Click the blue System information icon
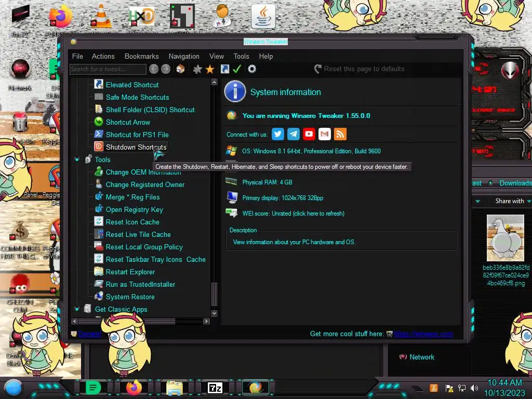Image resolution: width=532 pixels, height=399 pixels. (x=235, y=91)
